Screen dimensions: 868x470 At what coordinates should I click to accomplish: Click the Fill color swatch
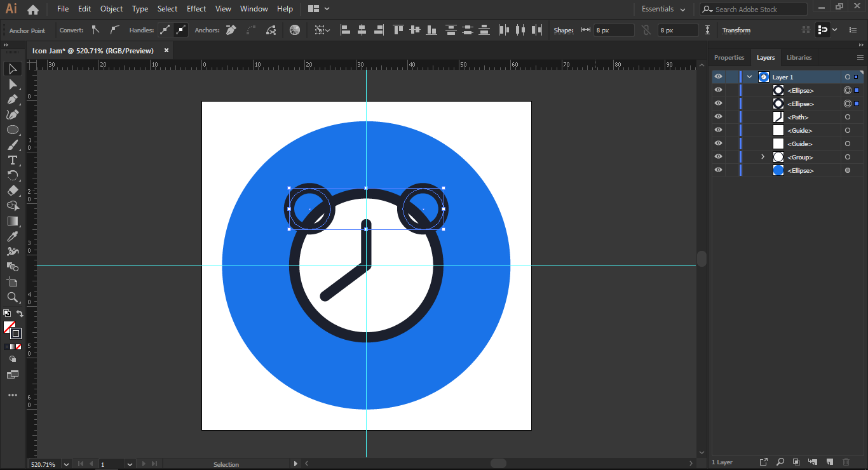[x=9, y=326]
